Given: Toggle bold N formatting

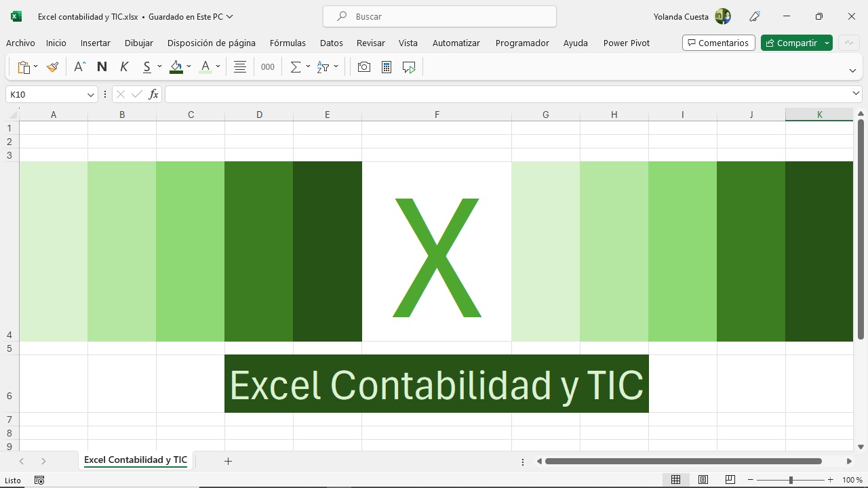Looking at the screenshot, I should coord(102,67).
